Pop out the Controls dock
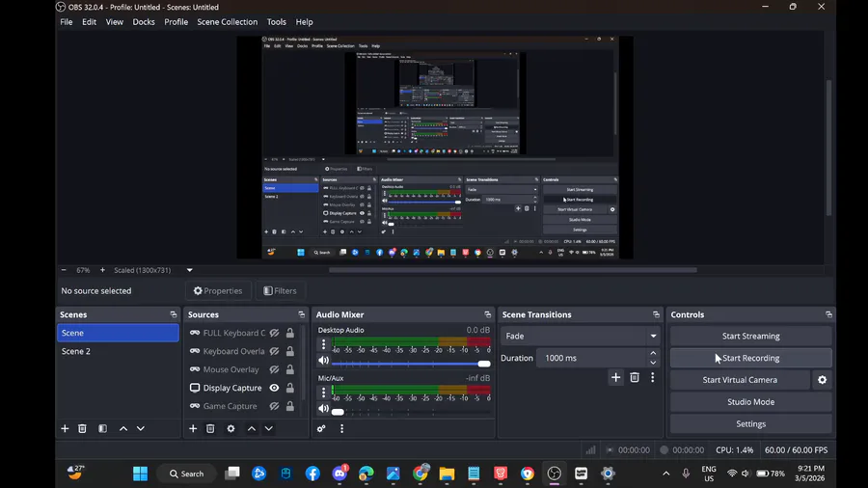 click(x=828, y=314)
